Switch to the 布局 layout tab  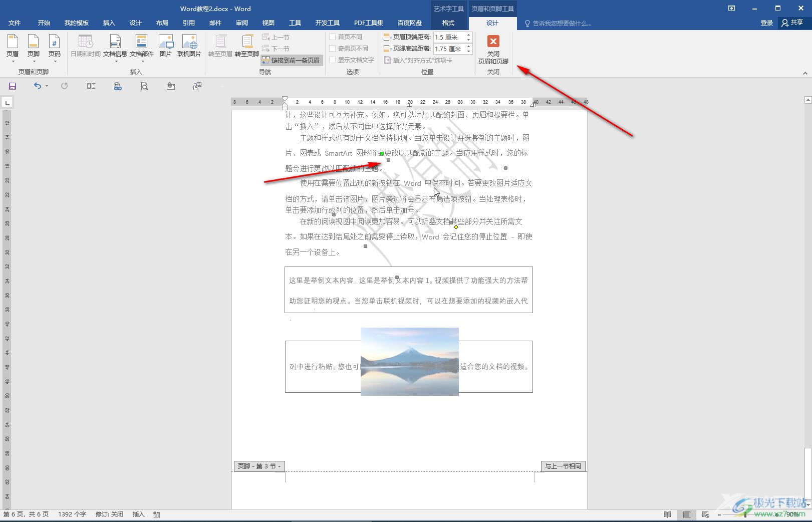point(162,23)
